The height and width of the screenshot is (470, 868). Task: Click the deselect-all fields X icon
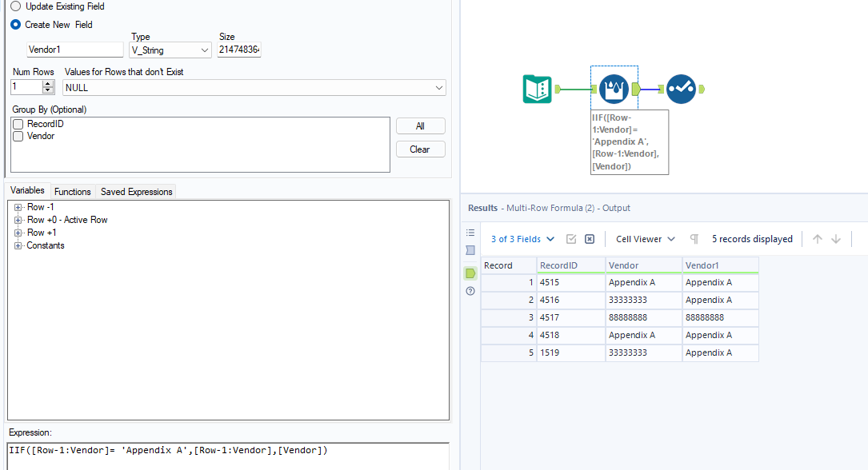point(590,239)
